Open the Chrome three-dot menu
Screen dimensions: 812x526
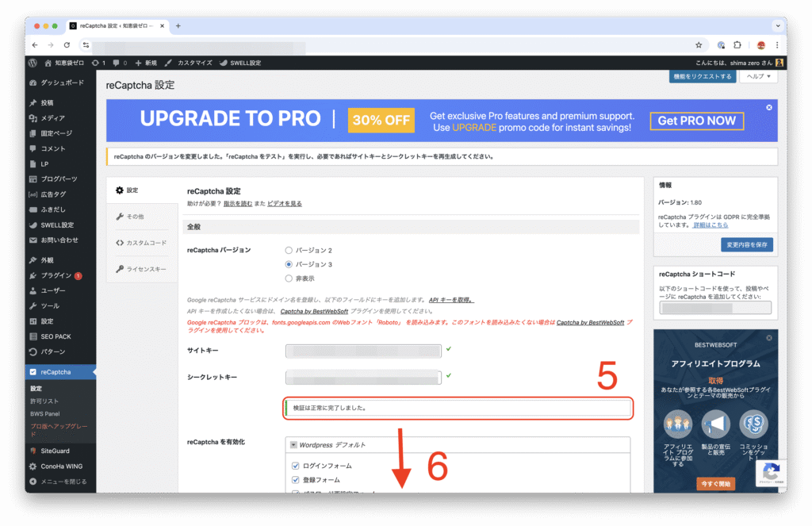click(x=777, y=45)
